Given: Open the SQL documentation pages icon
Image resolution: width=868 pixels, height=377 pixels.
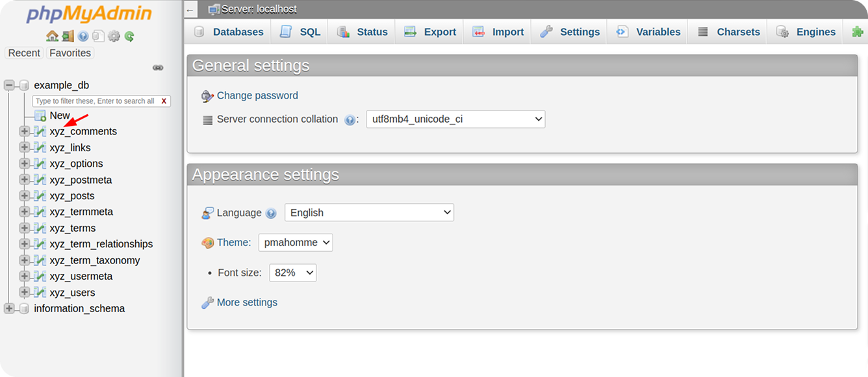Looking at the screenshot, I should 98,36.
